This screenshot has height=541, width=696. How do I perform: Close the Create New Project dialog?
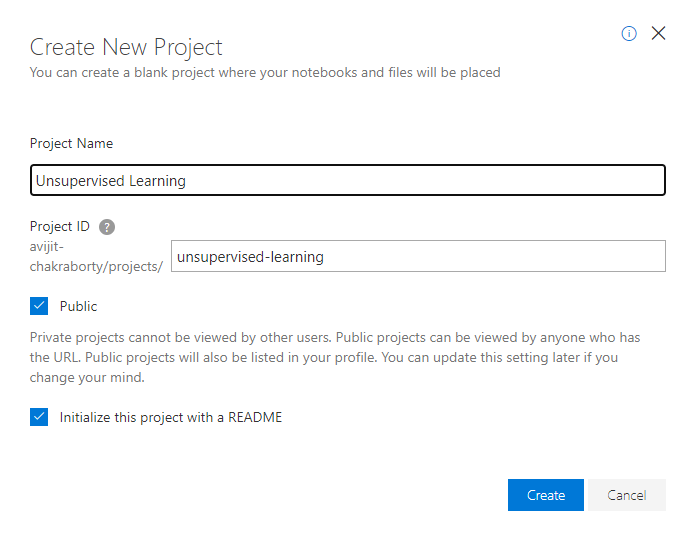click(658, 33)
